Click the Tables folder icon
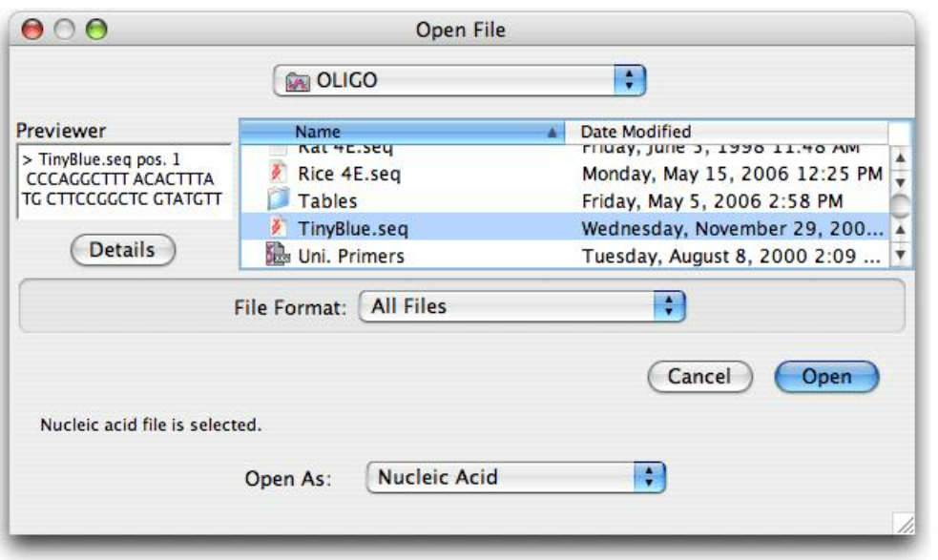The width and height of the screenshot is (938, 560). (x=279, y=199)
